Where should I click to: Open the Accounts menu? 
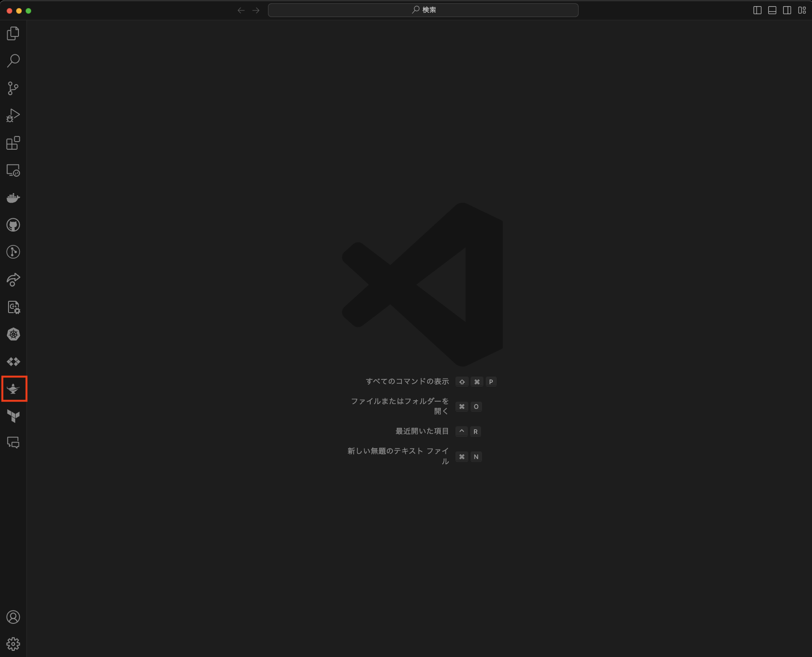point(13,617)
